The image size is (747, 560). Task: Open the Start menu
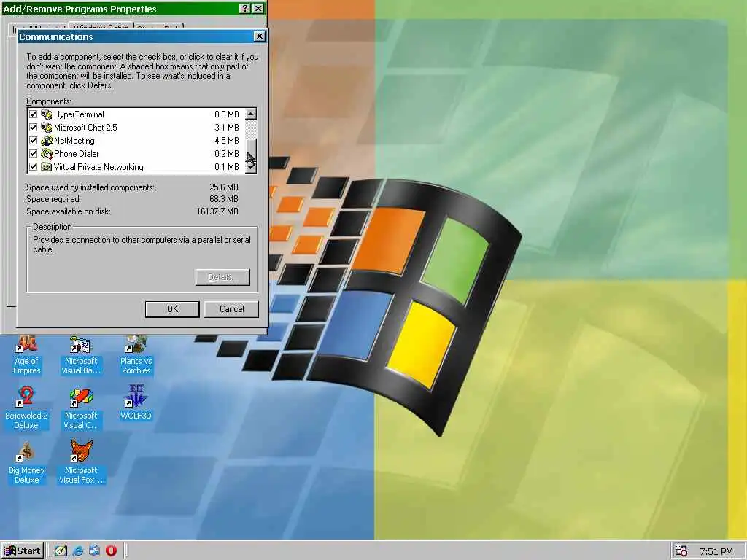click(23, 551)
